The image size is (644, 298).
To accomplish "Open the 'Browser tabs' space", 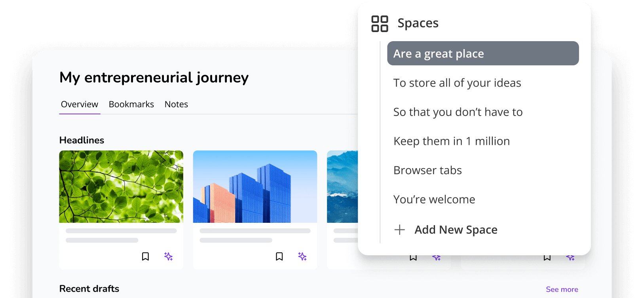I will (427, 170).
